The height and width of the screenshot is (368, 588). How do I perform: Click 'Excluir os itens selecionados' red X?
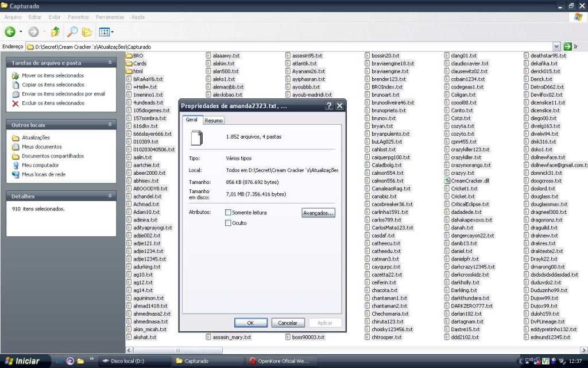[x=16, y=103]
